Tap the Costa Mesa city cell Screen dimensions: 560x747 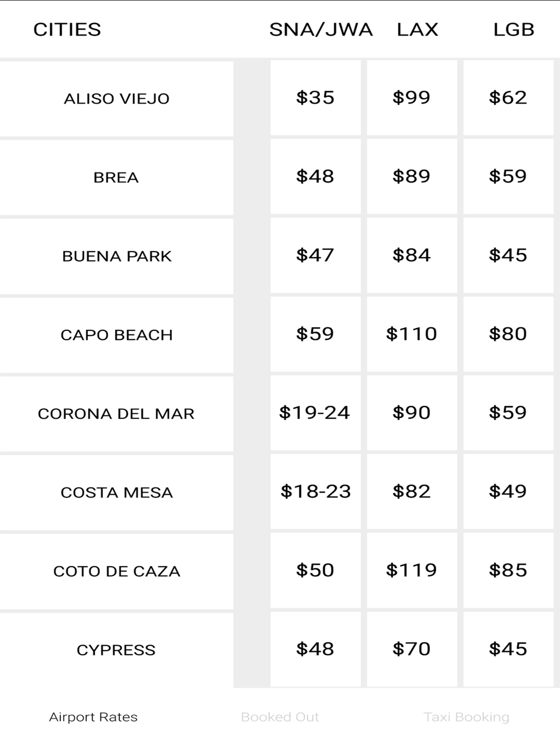coord(116,493)
